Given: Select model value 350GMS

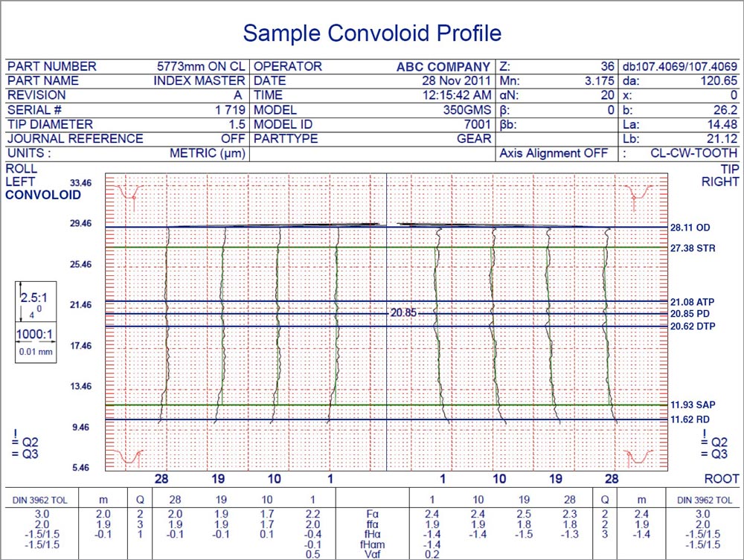Looking at the screenshot, I should tap(467, 110).
